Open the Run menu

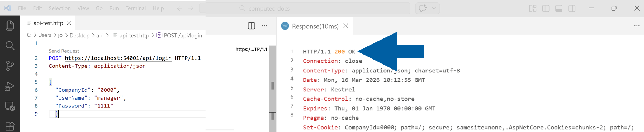[x=114, y=8]
